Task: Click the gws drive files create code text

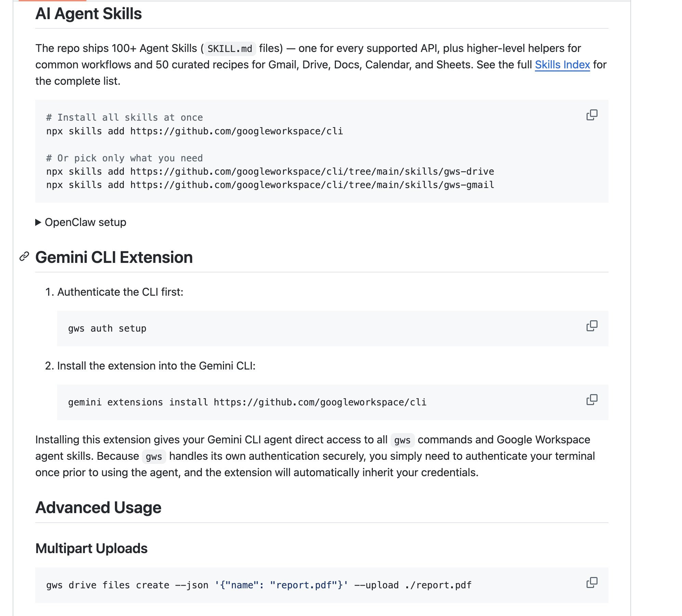Action: [259, 585]
